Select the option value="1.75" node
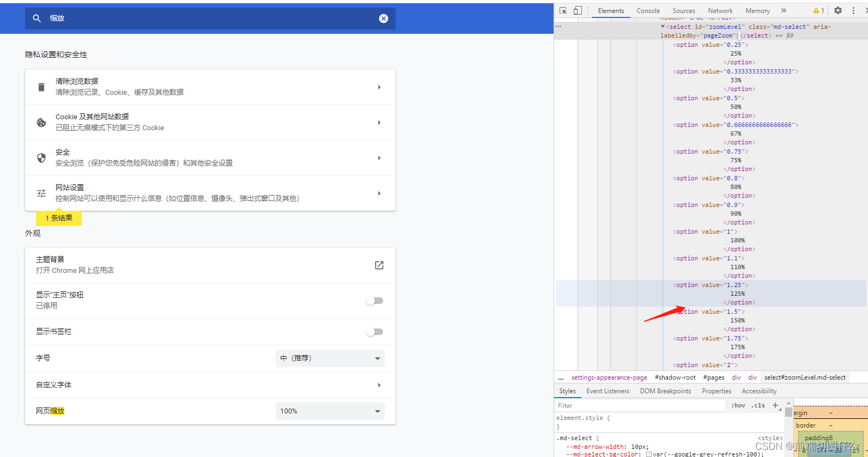 711,338
